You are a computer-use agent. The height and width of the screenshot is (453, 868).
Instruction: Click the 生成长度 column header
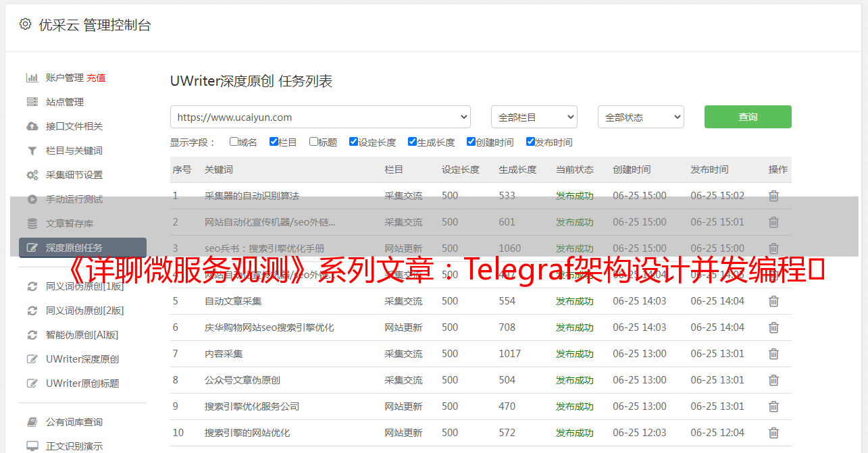(x=517, y=169)
